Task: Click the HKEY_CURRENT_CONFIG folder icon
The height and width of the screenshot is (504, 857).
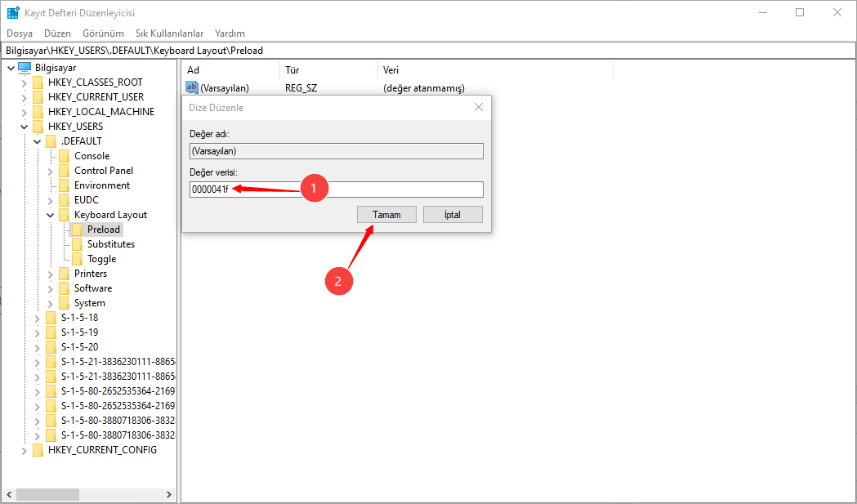Action: click(38, 450)
